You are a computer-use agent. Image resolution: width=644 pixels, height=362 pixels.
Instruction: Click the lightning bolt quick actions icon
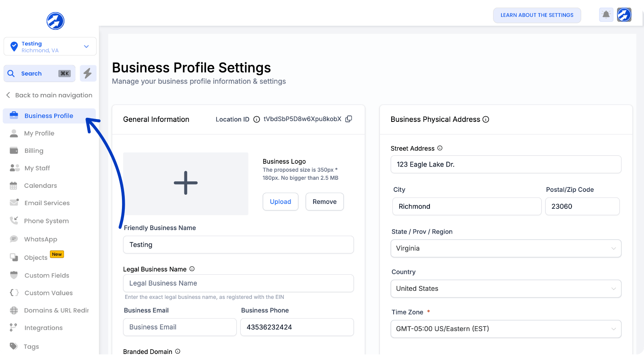88,73
